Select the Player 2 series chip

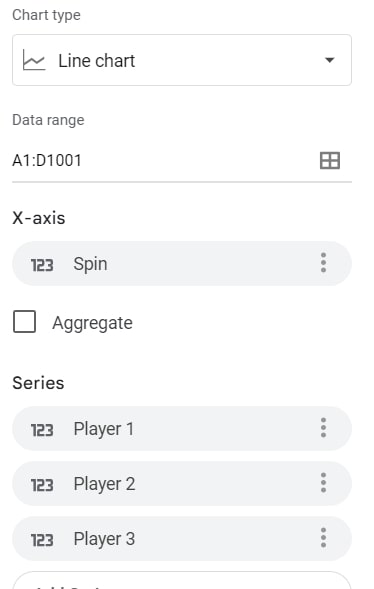[x=182, y=483]
